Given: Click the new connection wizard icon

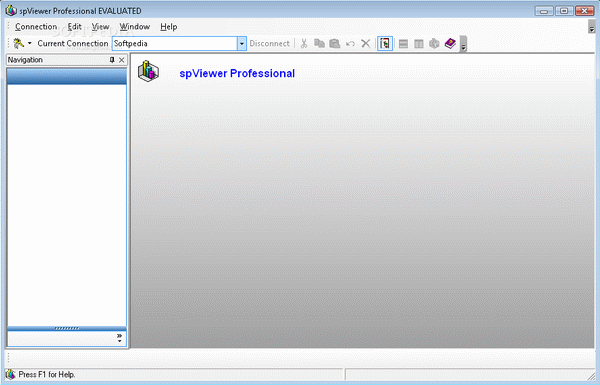Looking at the screenshot, I should point(18,44).
